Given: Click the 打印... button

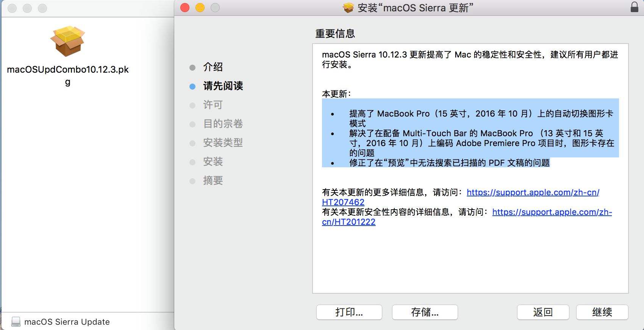Looking at the screenshot, I should (x=349, y=312).
